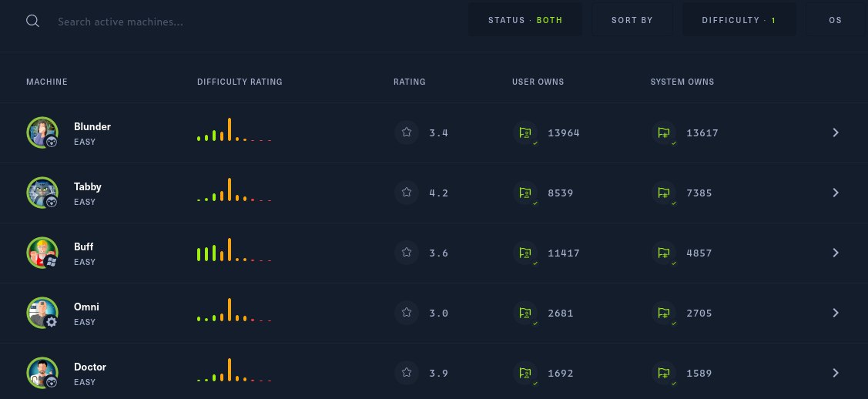Expand the Doctor row chevron arrow
Screen dimensions: 868x399
pos(836,373)
